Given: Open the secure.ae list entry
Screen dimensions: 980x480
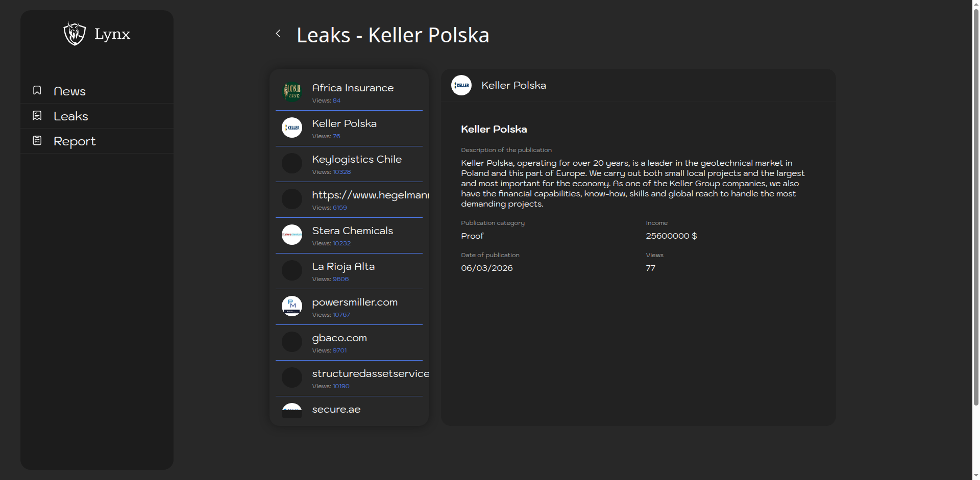Looking at the screenshot, I should click(x=336, y=410).
